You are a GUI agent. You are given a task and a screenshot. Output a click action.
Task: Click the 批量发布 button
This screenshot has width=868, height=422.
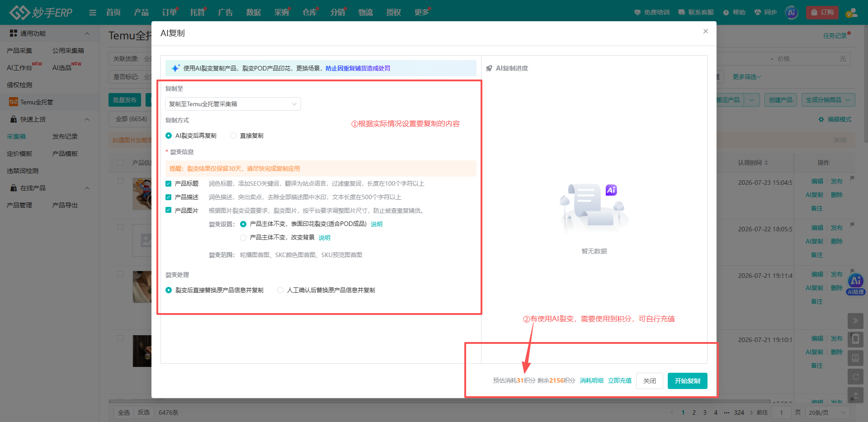pos(125,100)
